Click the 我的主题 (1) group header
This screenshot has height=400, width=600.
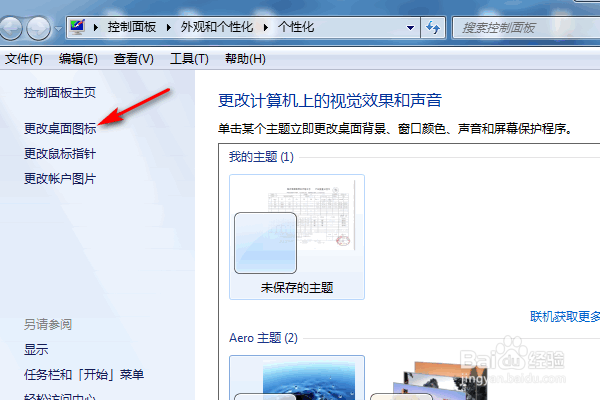point(261,157)
